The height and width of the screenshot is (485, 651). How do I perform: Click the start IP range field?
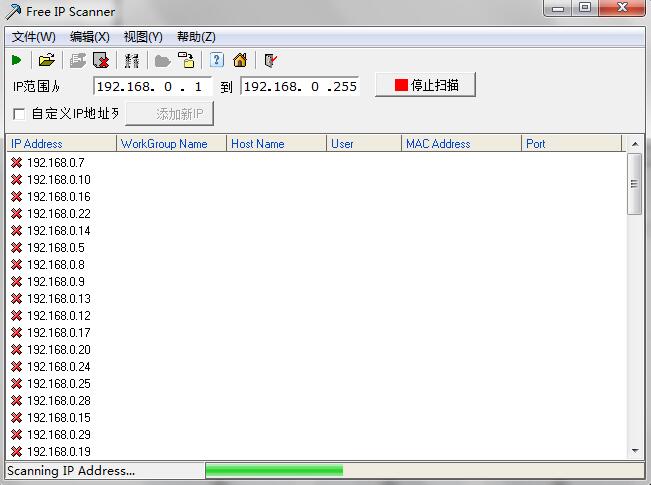point(153,86)
